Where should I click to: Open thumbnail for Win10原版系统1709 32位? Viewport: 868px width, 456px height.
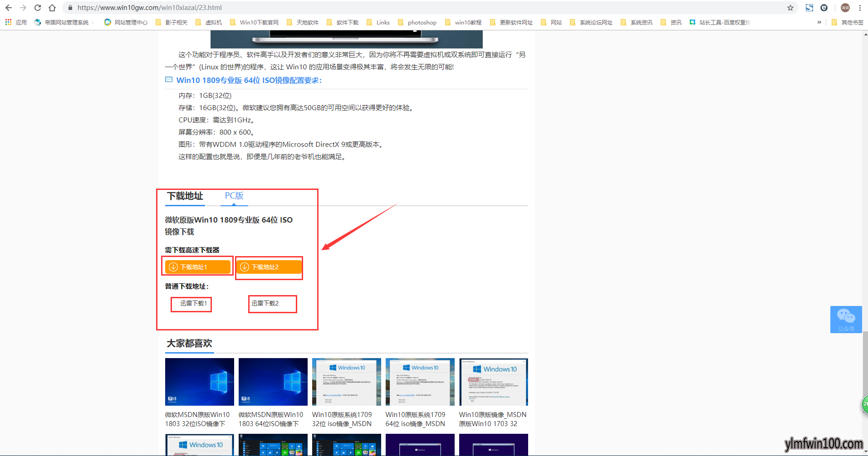click(347, 382)
